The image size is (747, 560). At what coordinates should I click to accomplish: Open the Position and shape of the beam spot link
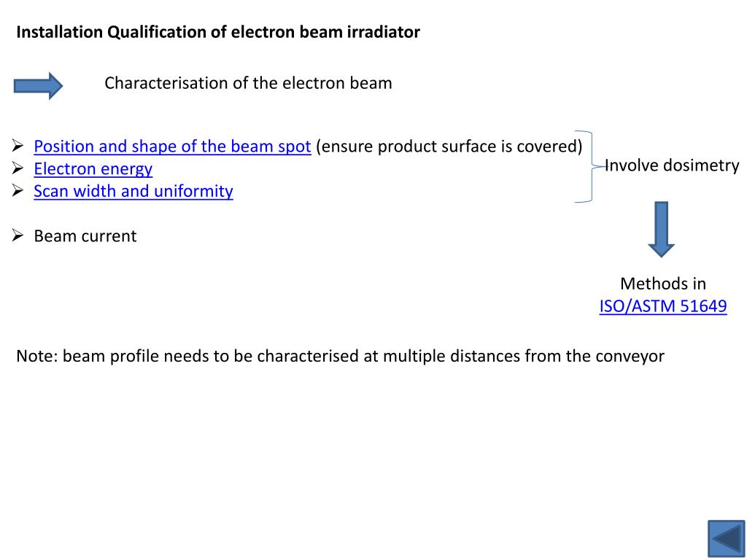tap(172, 146)
